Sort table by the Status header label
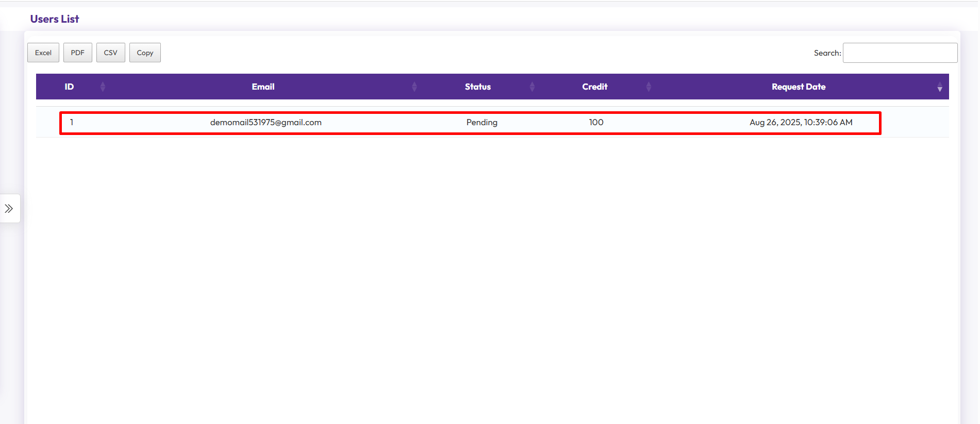The image size is (980, 424). 477,87
